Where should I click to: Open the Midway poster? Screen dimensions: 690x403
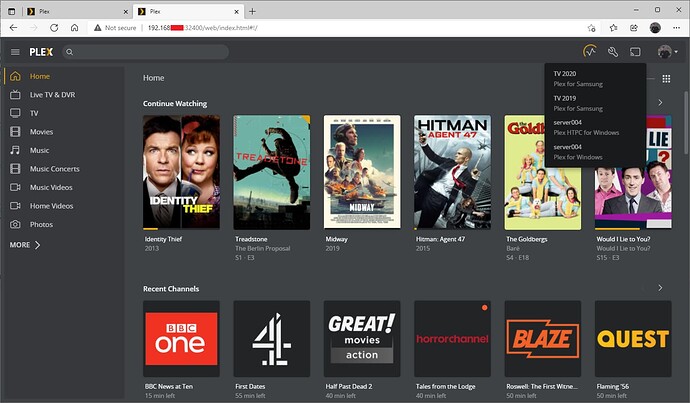point(362,172)
